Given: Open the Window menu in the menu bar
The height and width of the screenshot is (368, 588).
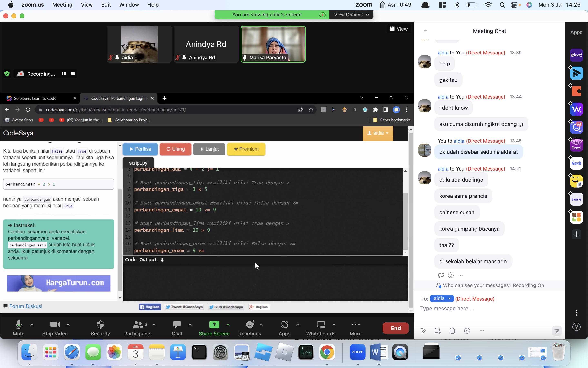Looking at the screenshot, I should point(129,5).
